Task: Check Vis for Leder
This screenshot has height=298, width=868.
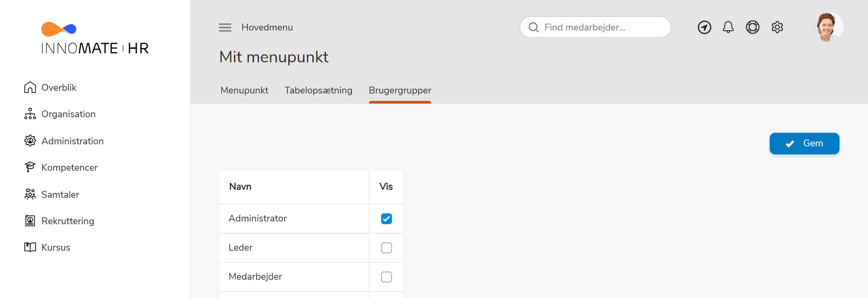Action: 386,248
